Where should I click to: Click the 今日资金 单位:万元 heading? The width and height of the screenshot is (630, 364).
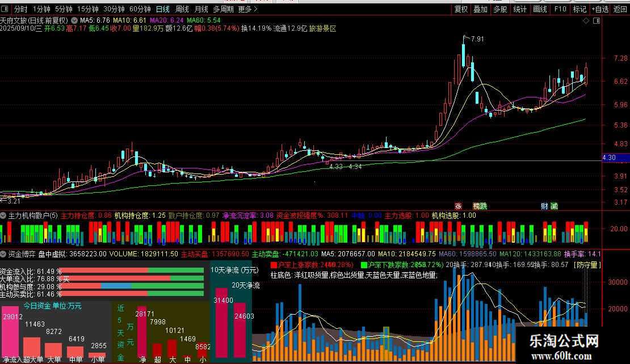pos(52,306)
